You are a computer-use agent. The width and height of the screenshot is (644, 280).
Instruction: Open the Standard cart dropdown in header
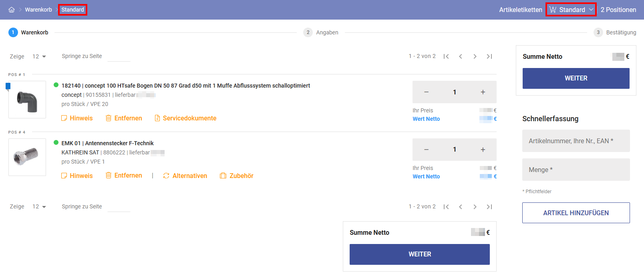(x=571, y=10)
